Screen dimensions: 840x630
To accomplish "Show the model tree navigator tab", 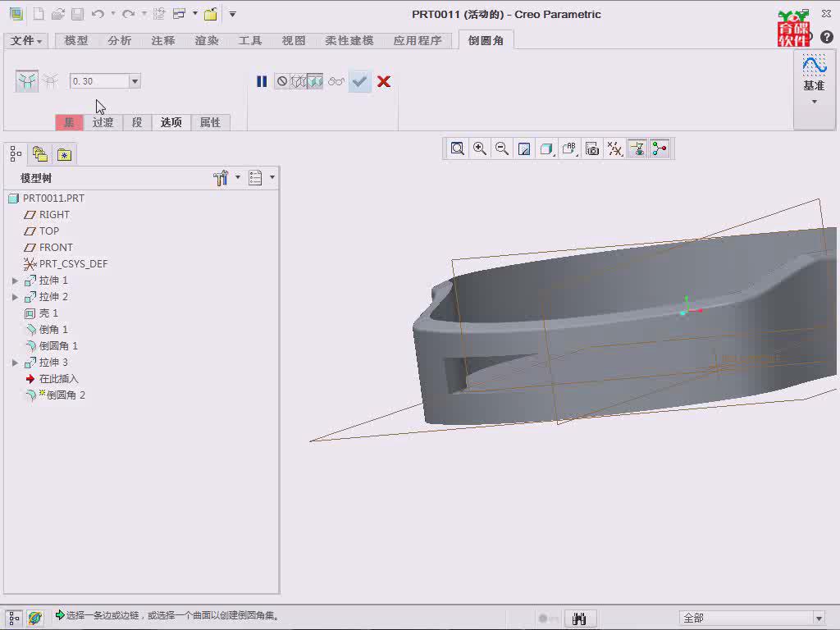I will tap(16, 154).
